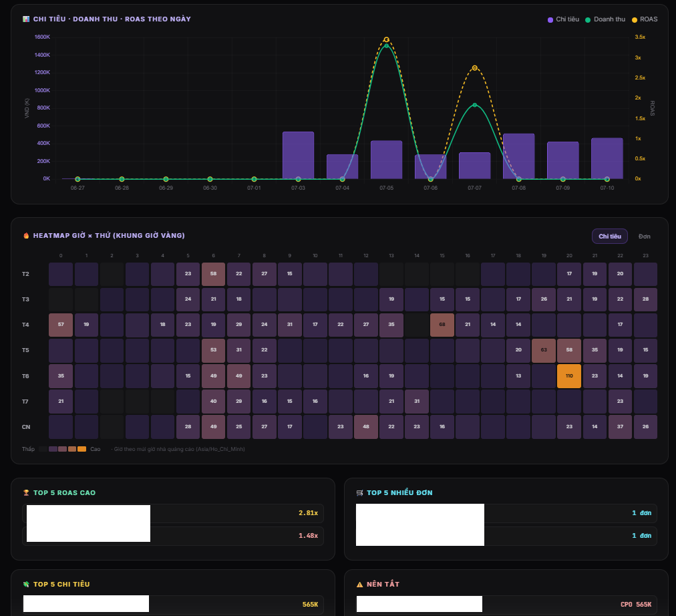Switch heatmap to the Chi tiêu tab

610,237
